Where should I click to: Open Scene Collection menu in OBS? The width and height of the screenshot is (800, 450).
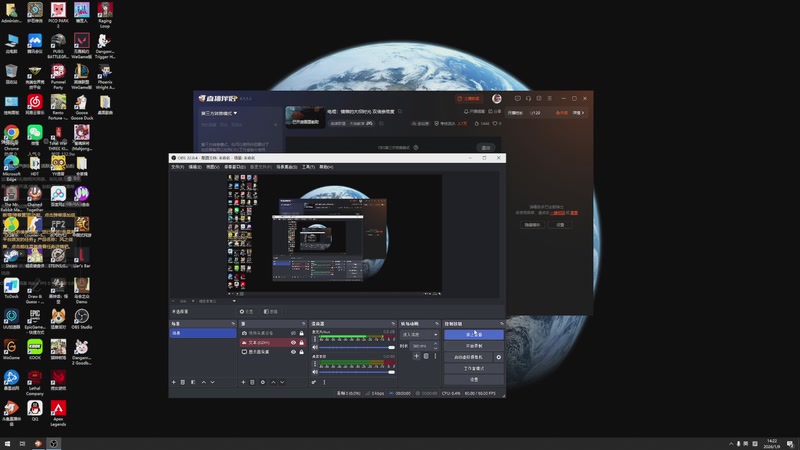coord(287,167)
